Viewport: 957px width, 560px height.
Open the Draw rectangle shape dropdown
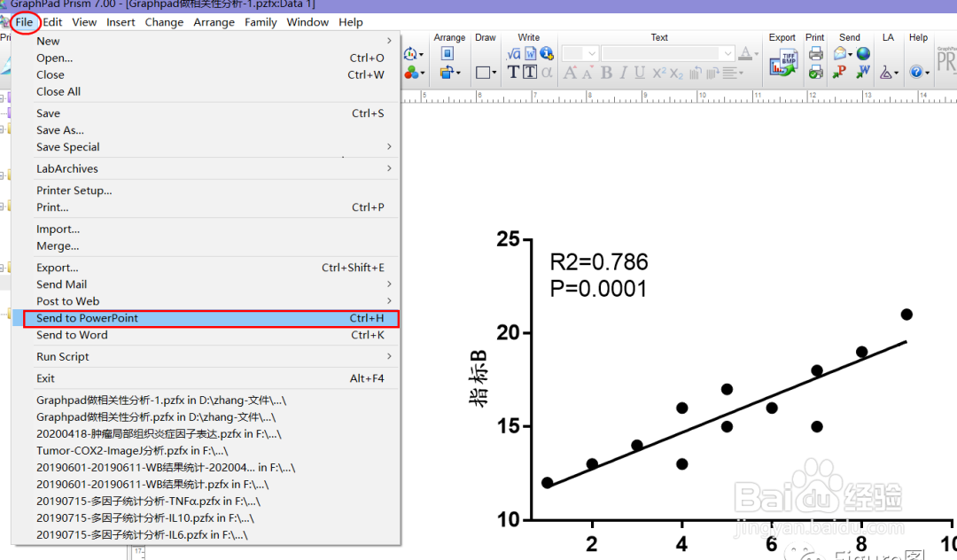coord(486,73)
